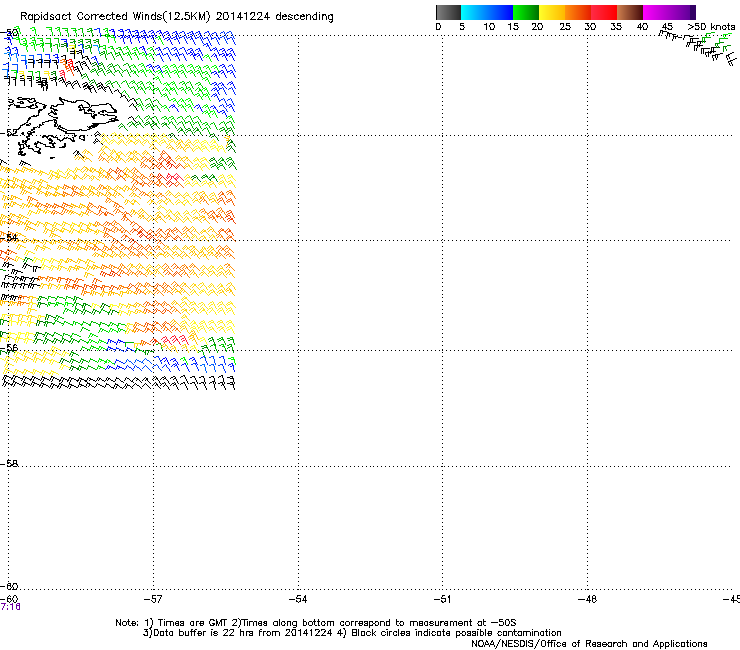Image resolution: width=740 pixels, height=650 pixels.
Task: Click the '>50 knots' legend label
Action: [711, 26]
